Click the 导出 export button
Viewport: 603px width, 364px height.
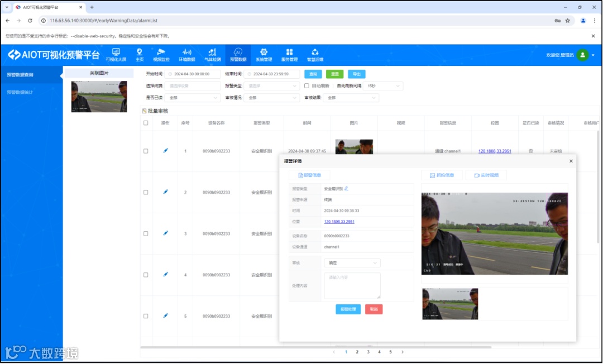(356, 74)
